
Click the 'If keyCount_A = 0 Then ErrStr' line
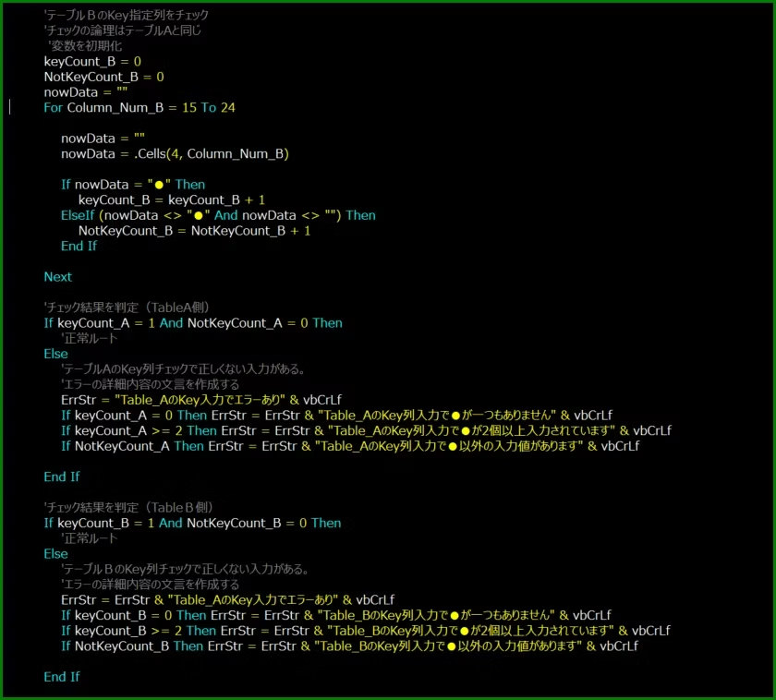[x=336, y=415]
